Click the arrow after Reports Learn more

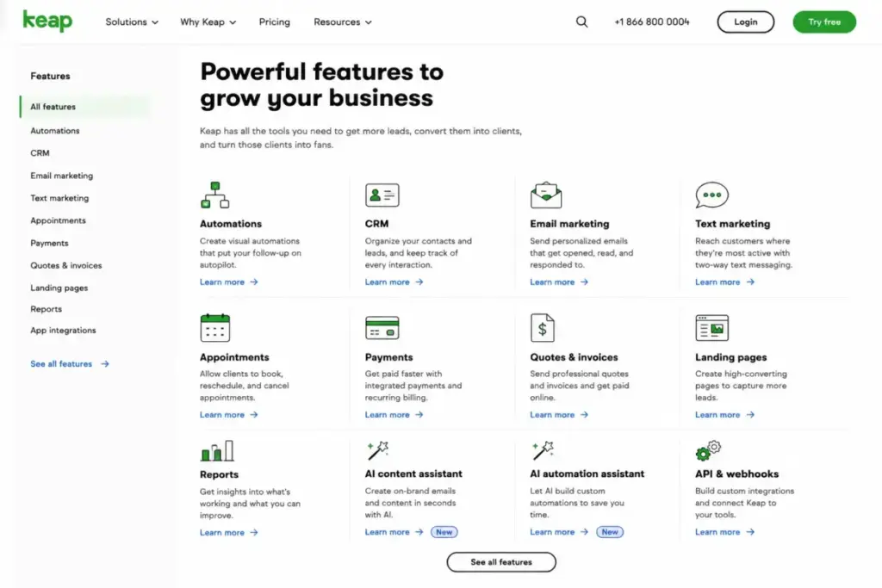pyautogui.click(x=254, y=533)
